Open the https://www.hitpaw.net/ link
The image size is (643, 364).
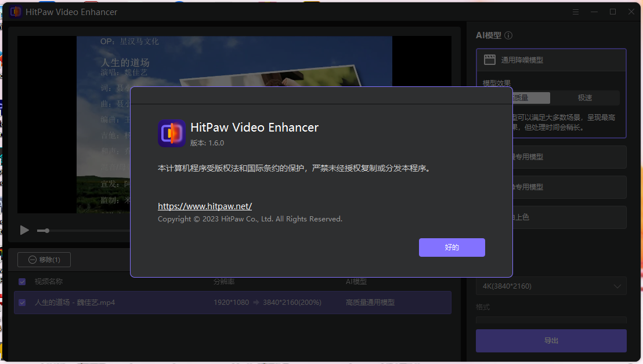pos(205,206)
